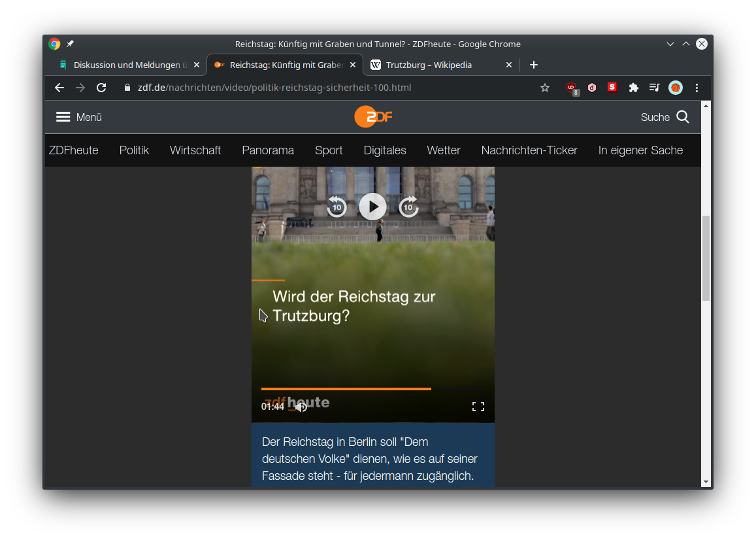Open the Suche search icon
This screenshot has width=756, height=540.
(683, 117)
